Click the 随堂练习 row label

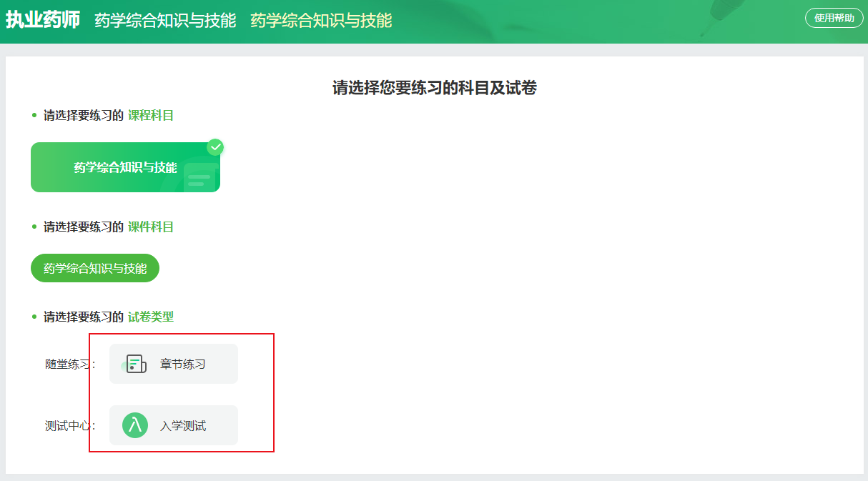click(70, 365)
